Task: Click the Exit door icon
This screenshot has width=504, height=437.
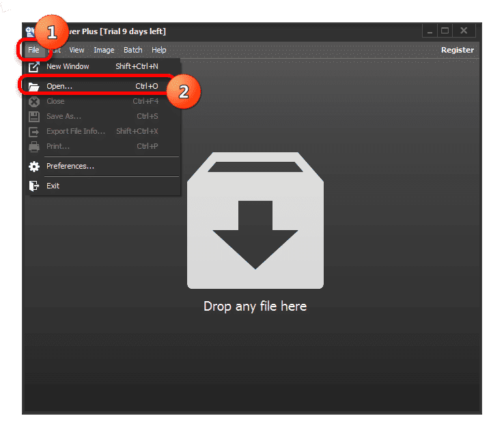Action: [x=33, y=186]
